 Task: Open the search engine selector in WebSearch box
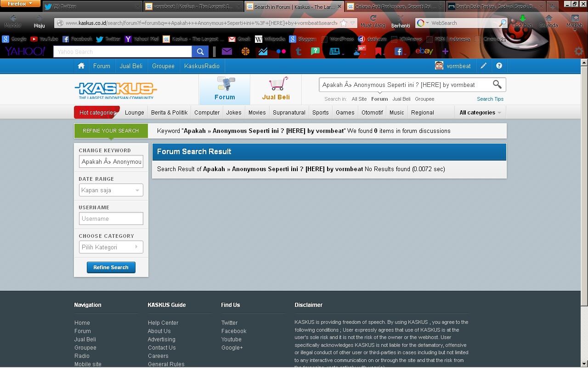click(423, 23)
